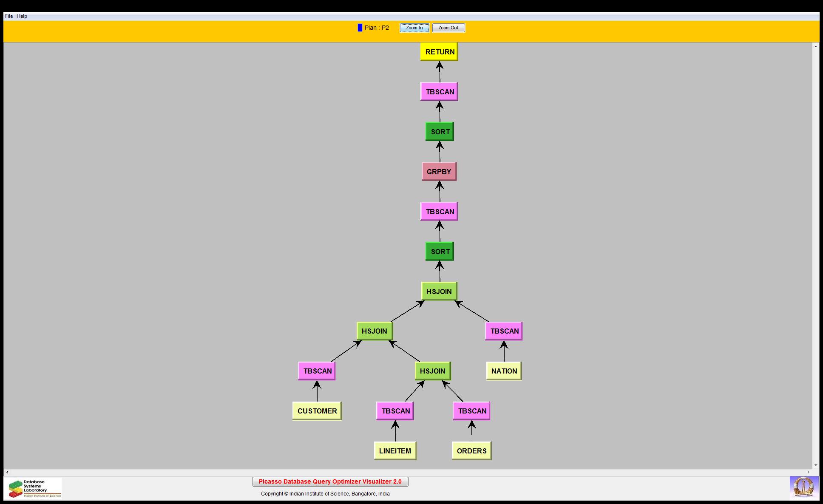Open the Help menu
The width and height of the screenshot is (823, 504).
(x=22, y=16)
